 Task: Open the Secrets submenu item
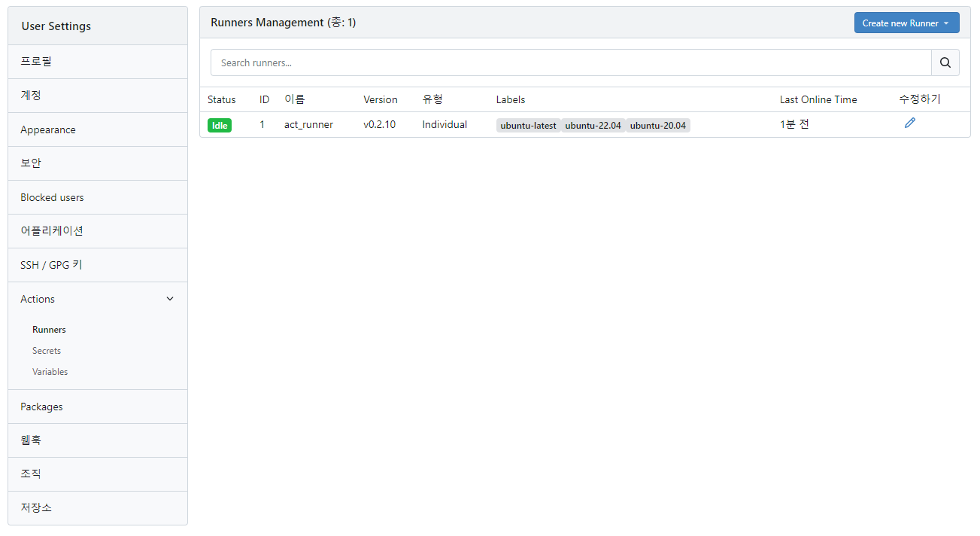pyautogui.click(x=47, y=351)
